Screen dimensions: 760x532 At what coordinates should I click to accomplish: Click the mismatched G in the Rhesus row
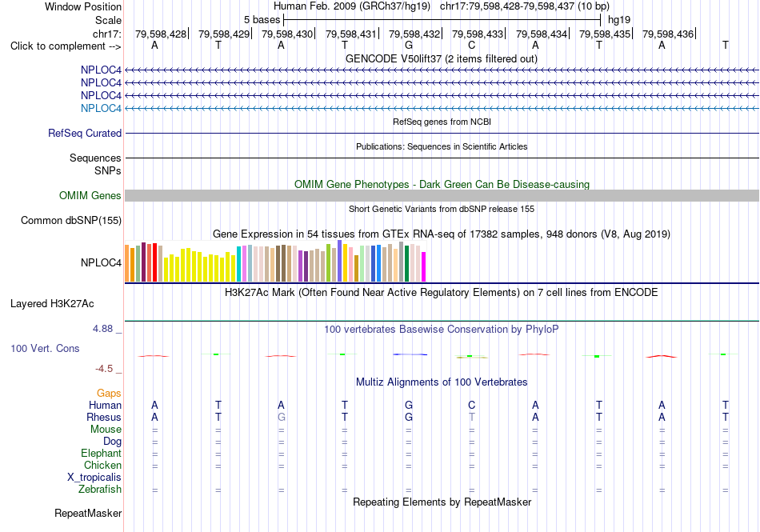pos(281,417)
